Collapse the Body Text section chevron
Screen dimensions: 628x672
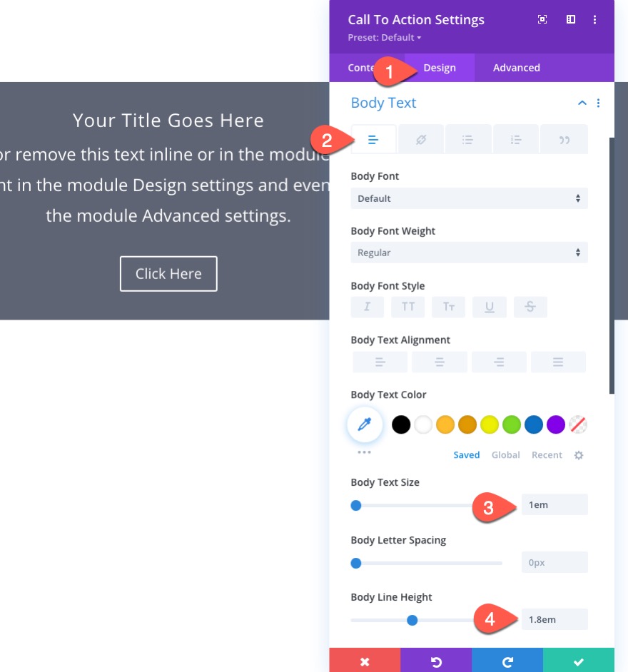pyautogui.click(x=582, y=103)
